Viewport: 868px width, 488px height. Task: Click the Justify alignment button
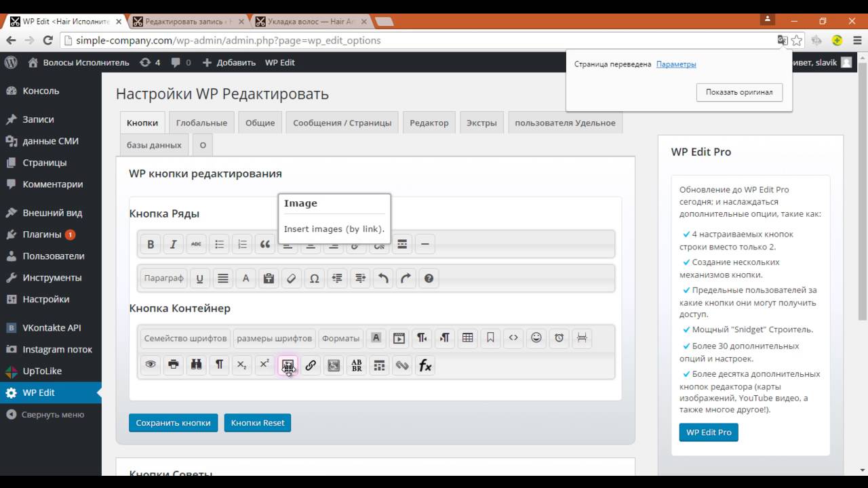[222, 279]
